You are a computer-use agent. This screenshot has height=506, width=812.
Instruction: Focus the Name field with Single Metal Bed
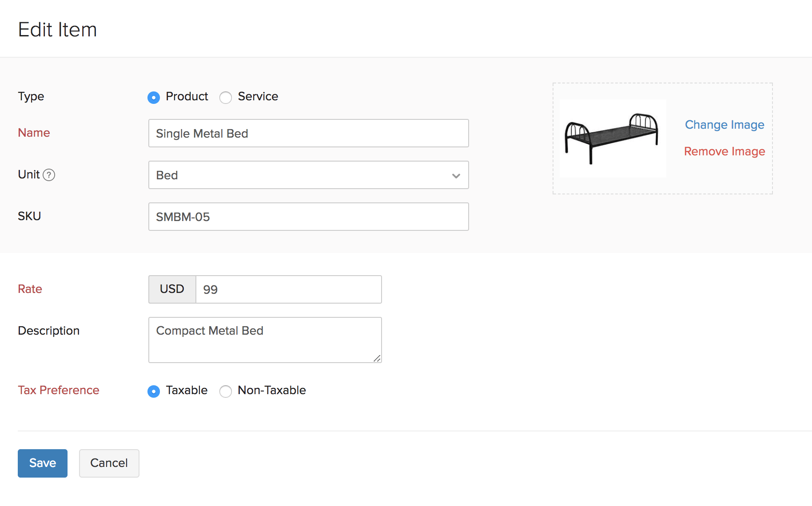coord(308,133)
